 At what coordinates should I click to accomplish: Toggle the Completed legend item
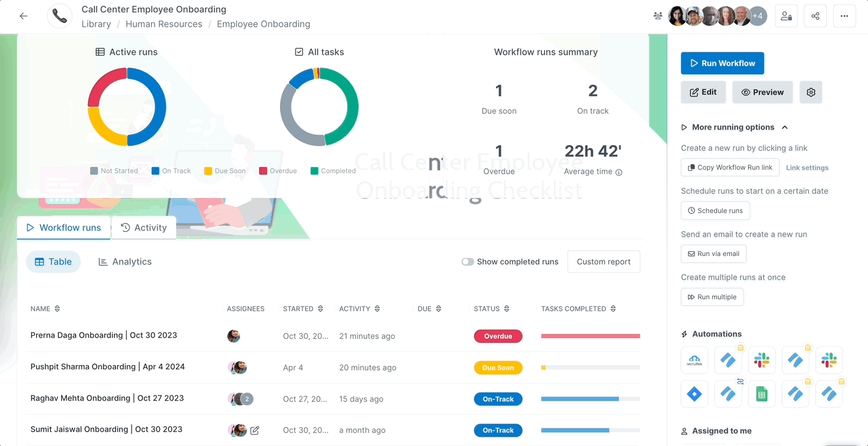(x=332, y=171)
